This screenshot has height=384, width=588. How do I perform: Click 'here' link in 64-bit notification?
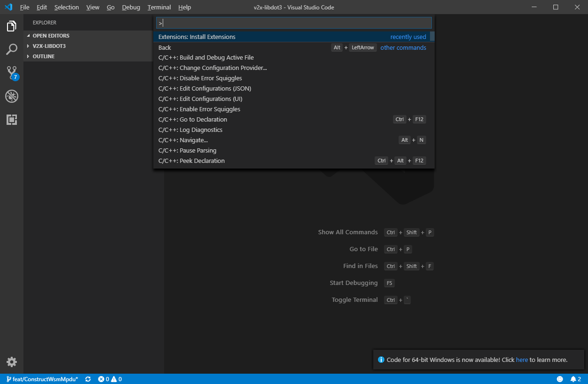point(522,360)
